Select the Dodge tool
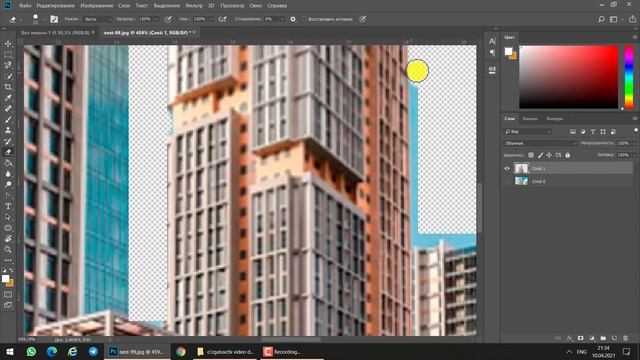Viewport: 640px width, 360px height. [x=8, y=184]
